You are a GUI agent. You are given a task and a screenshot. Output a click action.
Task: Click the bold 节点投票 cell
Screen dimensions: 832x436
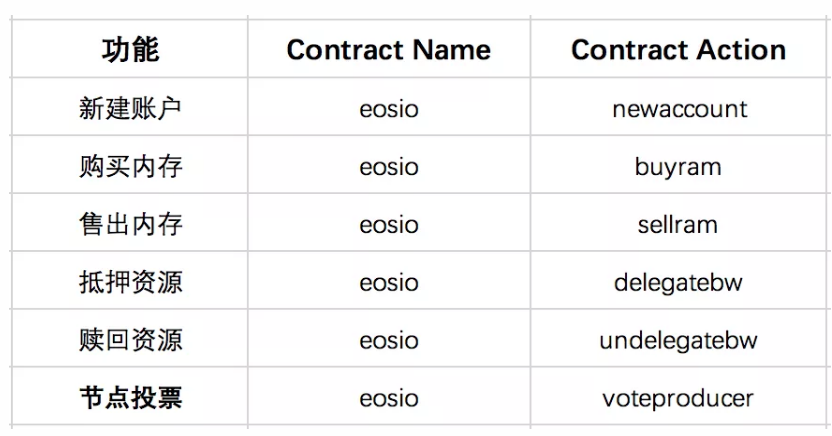coord(130,398)
